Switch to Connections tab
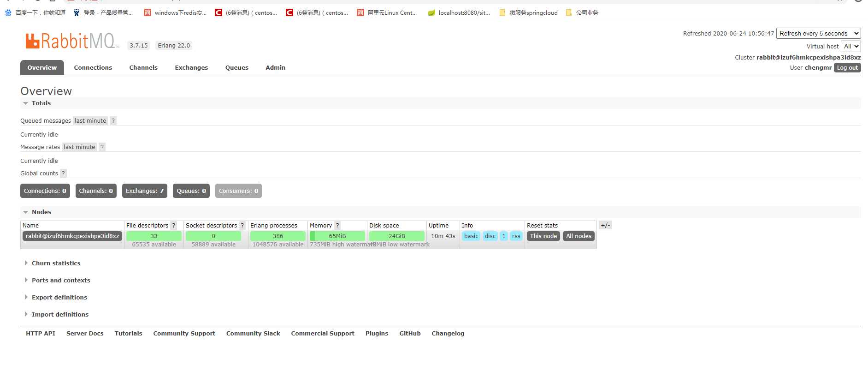Image resolution: width=868 pixels, height=365 pixels. coord(93,68)
